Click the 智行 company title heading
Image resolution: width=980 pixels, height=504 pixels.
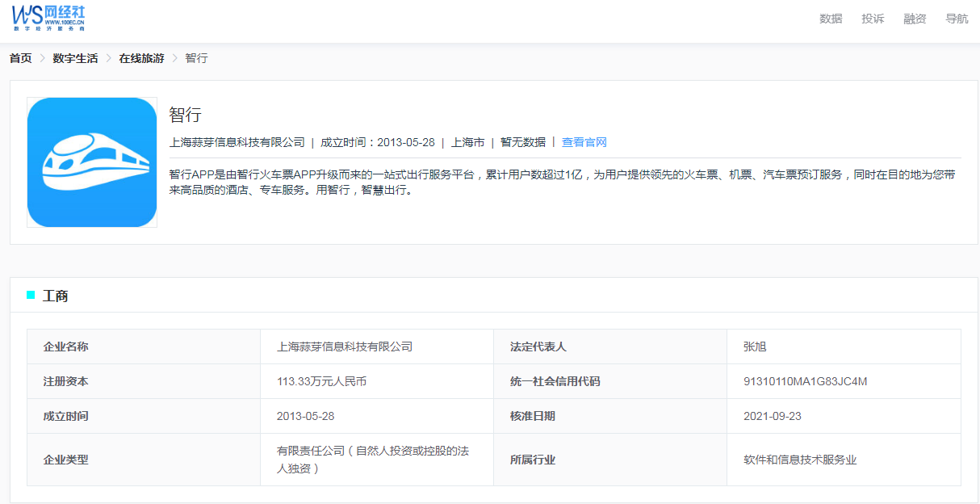[185, 115]
